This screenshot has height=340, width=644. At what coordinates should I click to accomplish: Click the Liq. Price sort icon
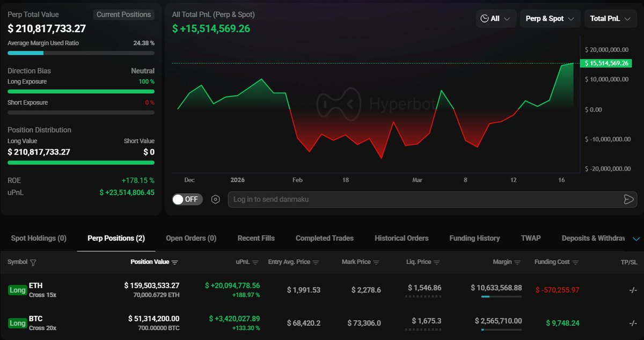(x=436, y=262)
